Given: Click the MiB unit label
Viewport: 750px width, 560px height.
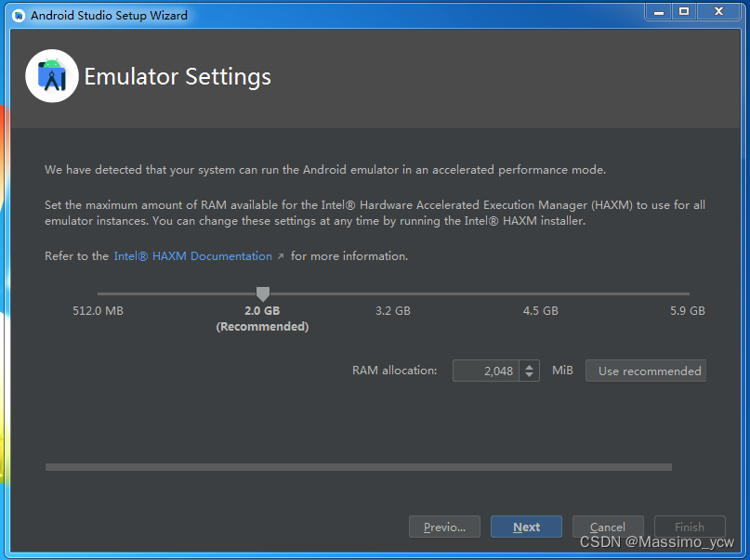Looking at the screenshot, I should (x=562, y=371).
